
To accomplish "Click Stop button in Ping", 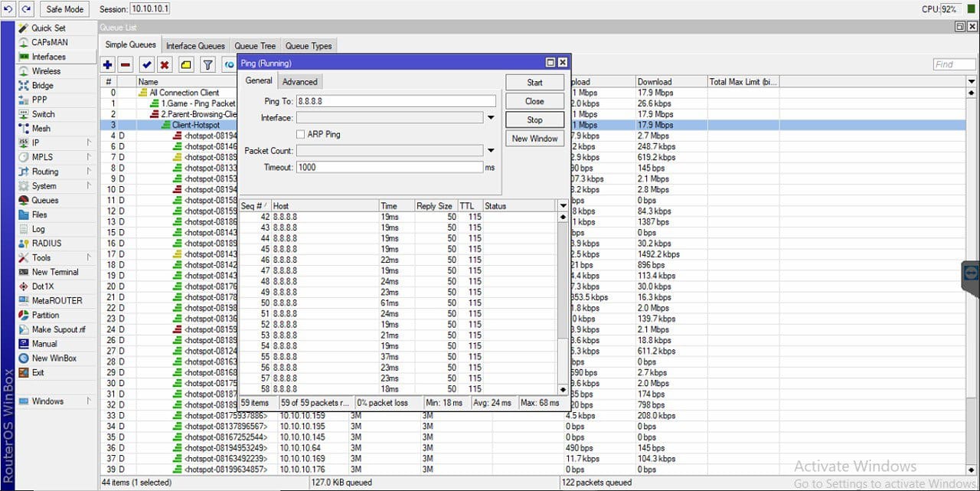I will [x=534, y=119].
